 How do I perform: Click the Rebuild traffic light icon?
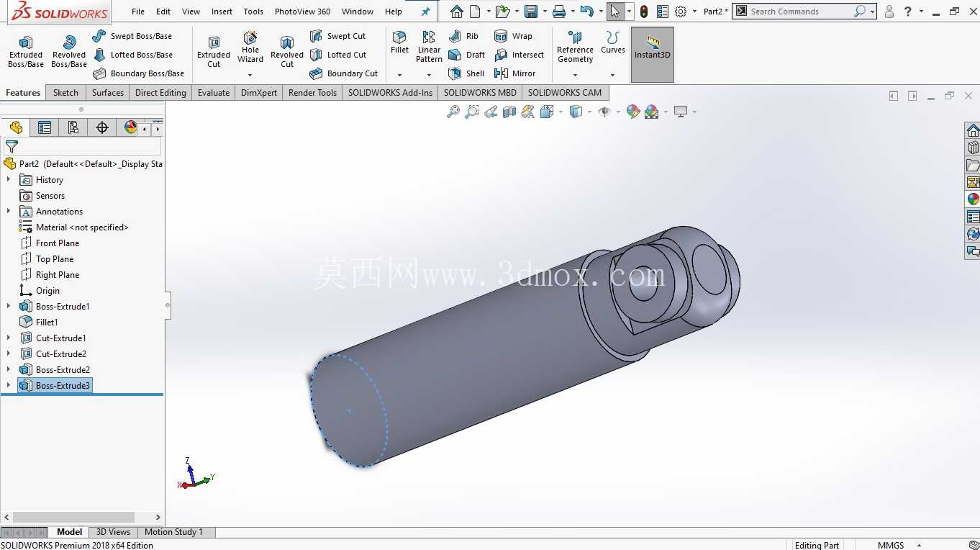click(x=644, y=12)
